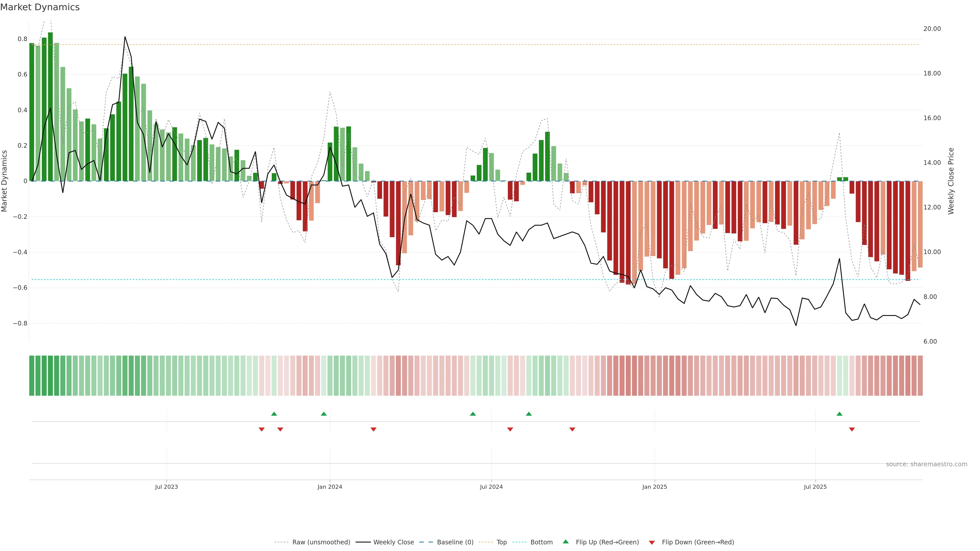This screenshot has height=551, width=980.
Task: Toggle the Bottom legend entry
Action: (541, 542)
